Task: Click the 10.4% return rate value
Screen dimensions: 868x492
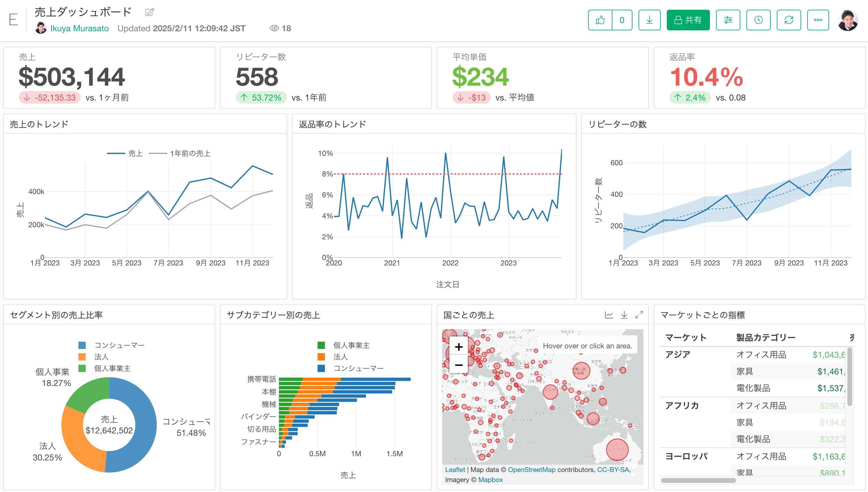Action: 706,77
